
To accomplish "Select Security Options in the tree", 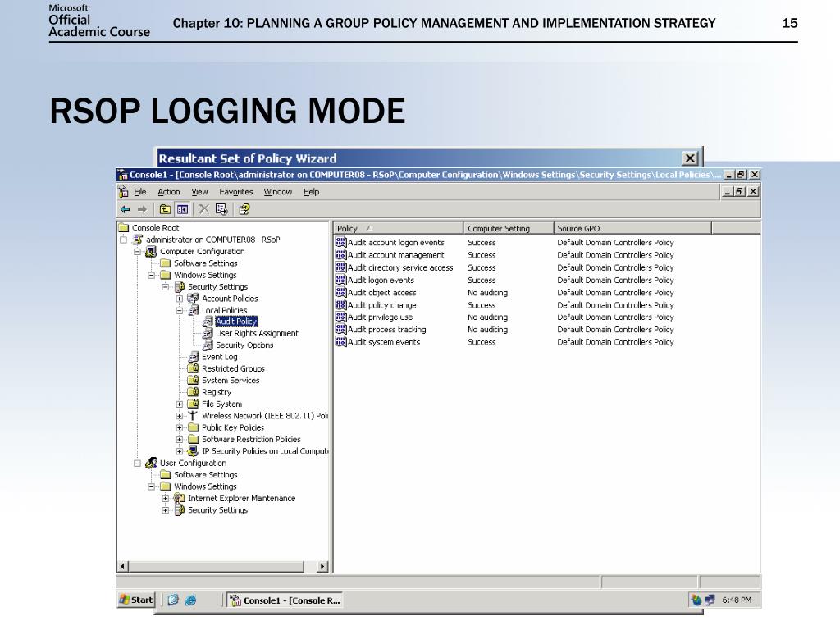I will 244,345.
